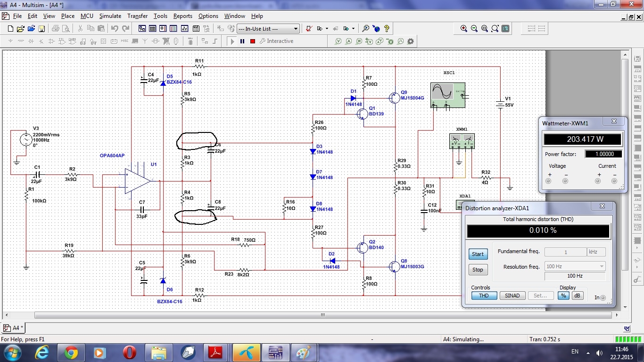Run Electrical Rules Check icon
Viewport: 644px width, 362px height.
pos(309,29)
